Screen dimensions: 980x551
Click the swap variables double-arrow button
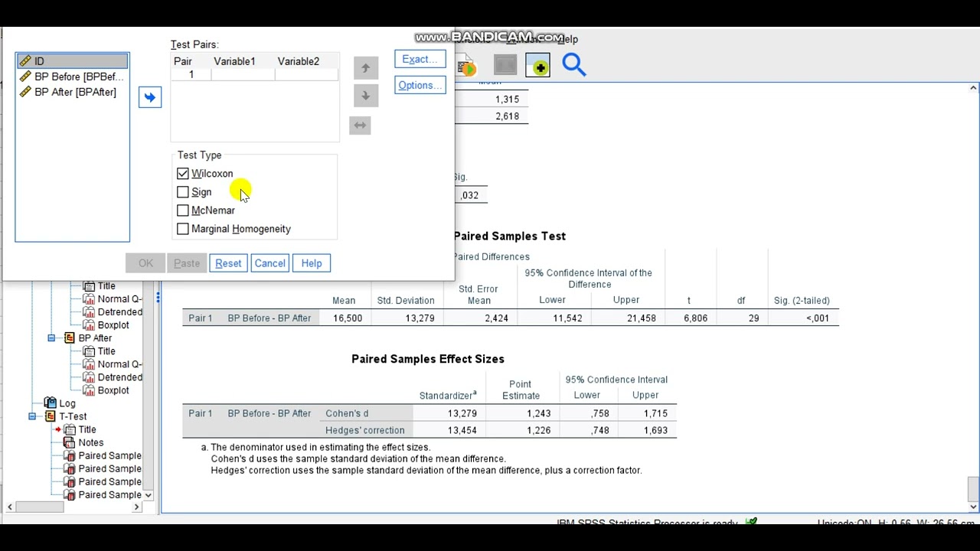point(360,125)
